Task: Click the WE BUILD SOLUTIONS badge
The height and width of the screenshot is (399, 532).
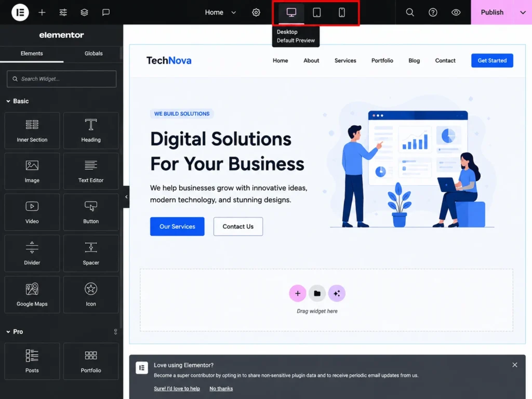Action: pyautogui.click(x=182, y=114)
